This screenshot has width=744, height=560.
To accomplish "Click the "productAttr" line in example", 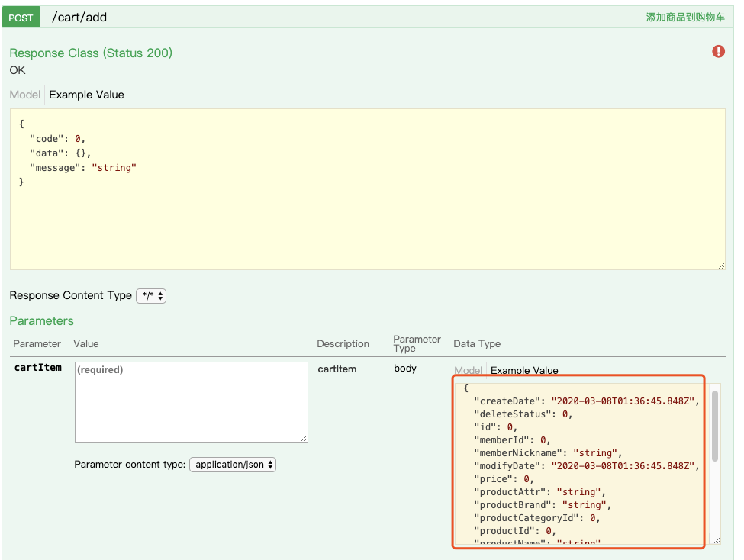I will [x=539, y=491].
